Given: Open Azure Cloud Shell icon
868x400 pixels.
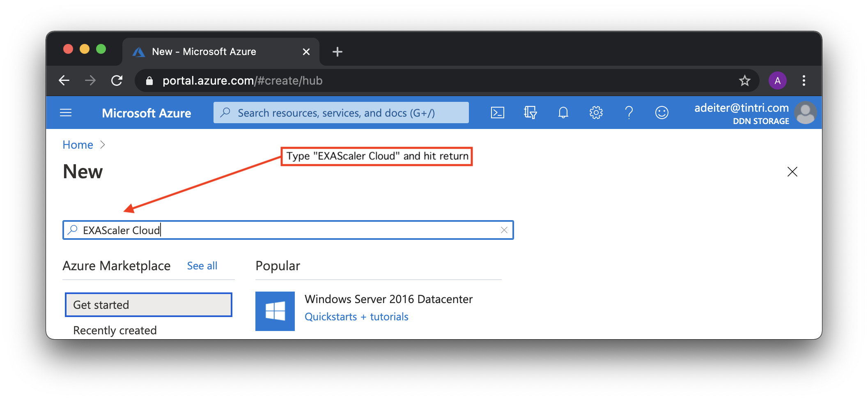Looking at the screenshot, I should 497,113.
